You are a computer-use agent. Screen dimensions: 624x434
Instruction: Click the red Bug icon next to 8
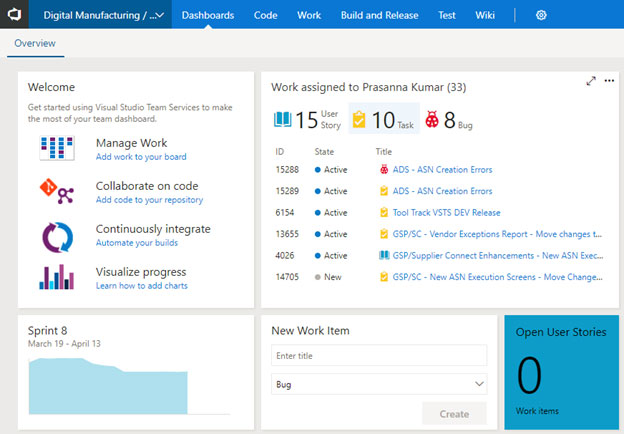(432, 119)
